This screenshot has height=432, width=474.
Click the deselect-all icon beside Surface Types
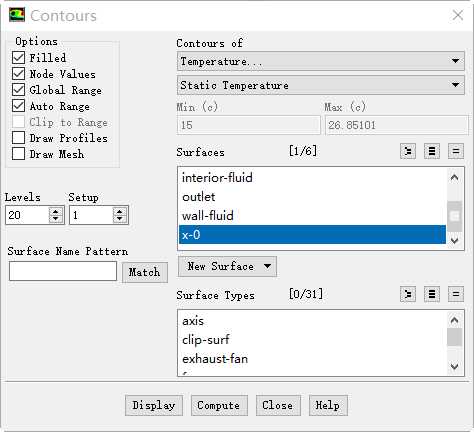(x=456, y=294)
